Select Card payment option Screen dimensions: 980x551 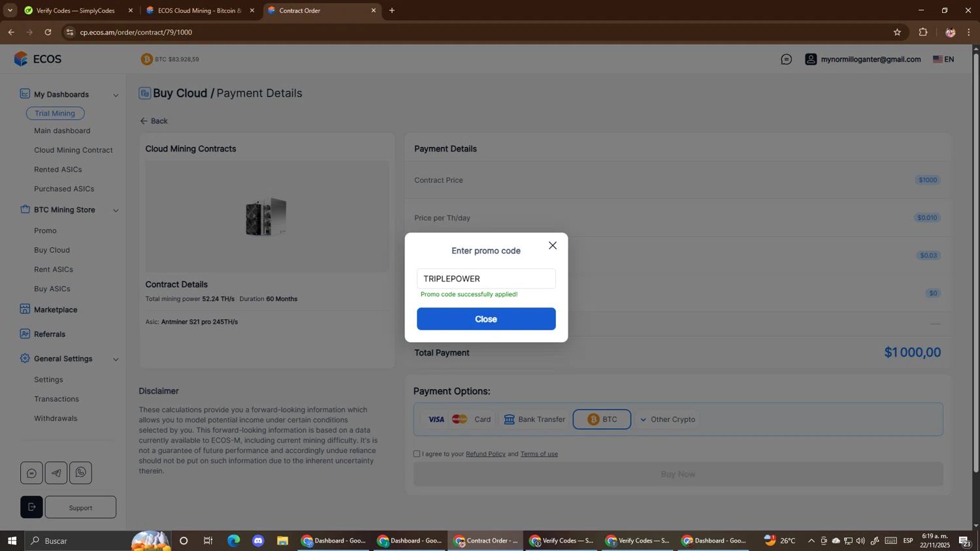tap(459, 420)
